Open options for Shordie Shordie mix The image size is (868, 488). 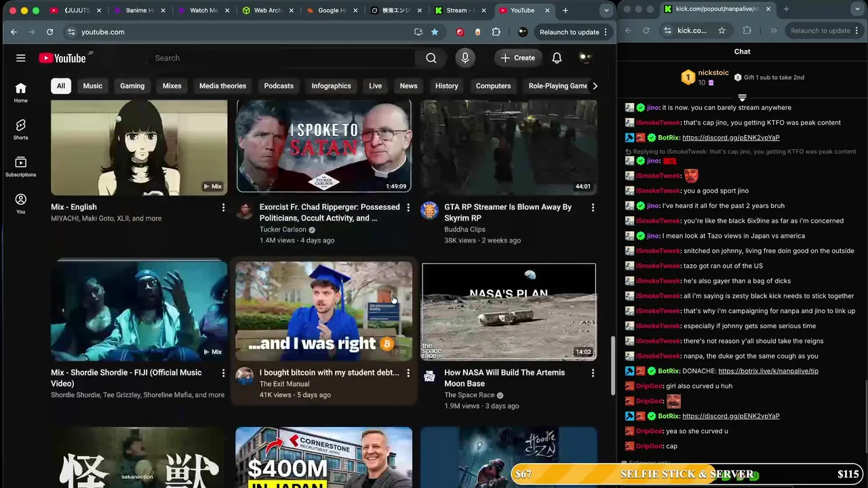tap(223, 373)
